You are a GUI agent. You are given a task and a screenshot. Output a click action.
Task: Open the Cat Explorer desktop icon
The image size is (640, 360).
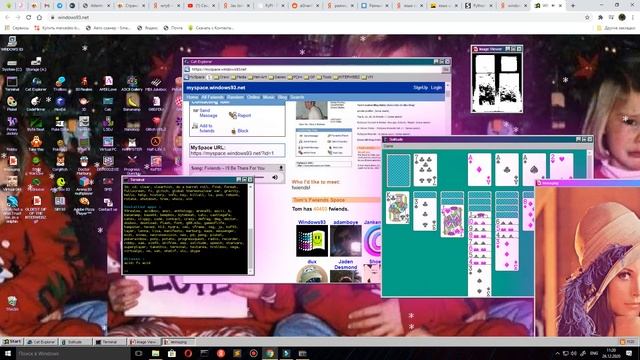pyautogui.click(x=36, y=84)
